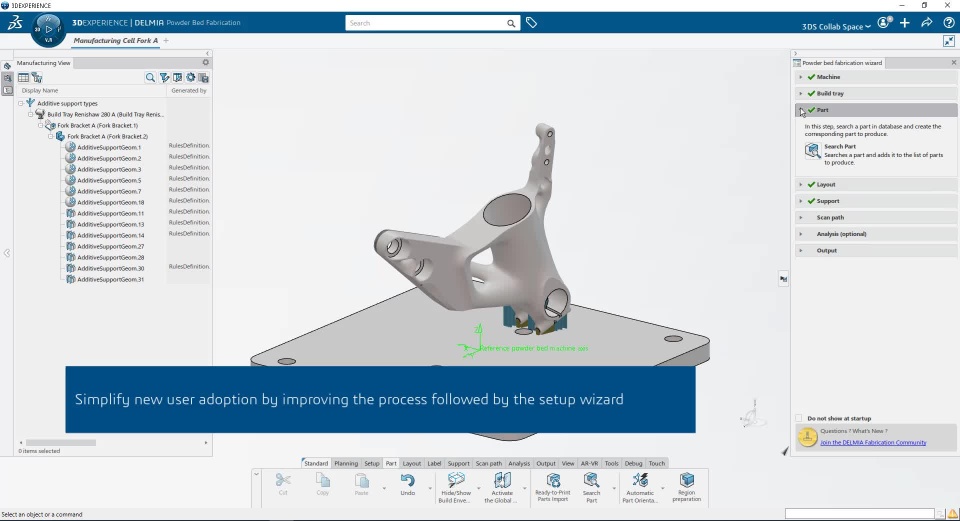Click the gear settings icon in Manufacturing View toolbar
The width and height of the screenshot is (960, 521).
tap(191, 78)
